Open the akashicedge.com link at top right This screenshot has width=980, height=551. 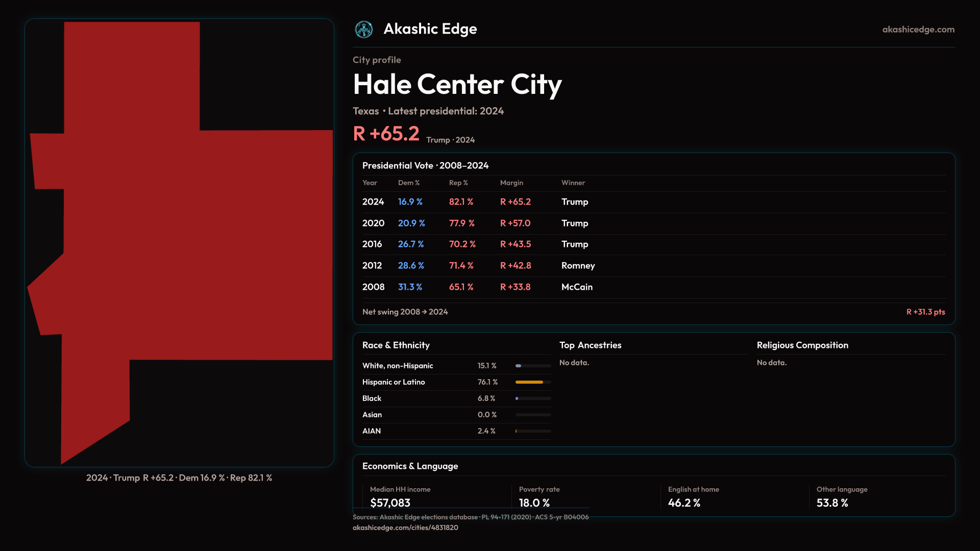click(x=918, y=30)
